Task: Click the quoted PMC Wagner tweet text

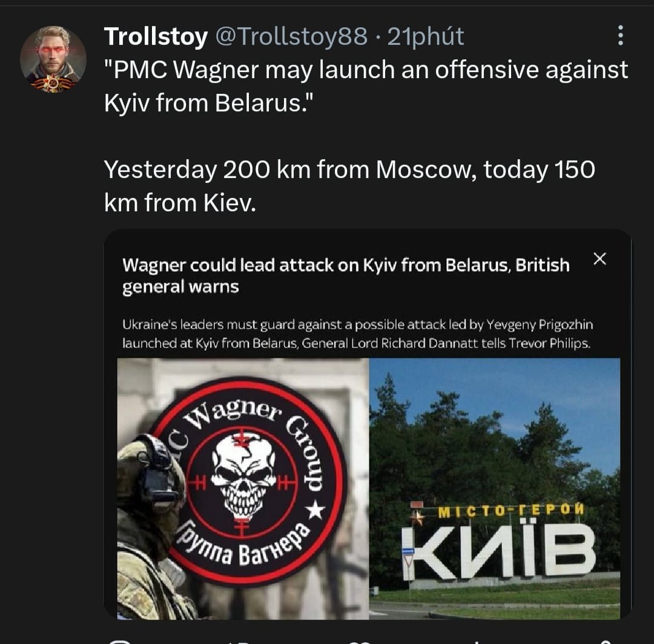Action: pos(366,86)
